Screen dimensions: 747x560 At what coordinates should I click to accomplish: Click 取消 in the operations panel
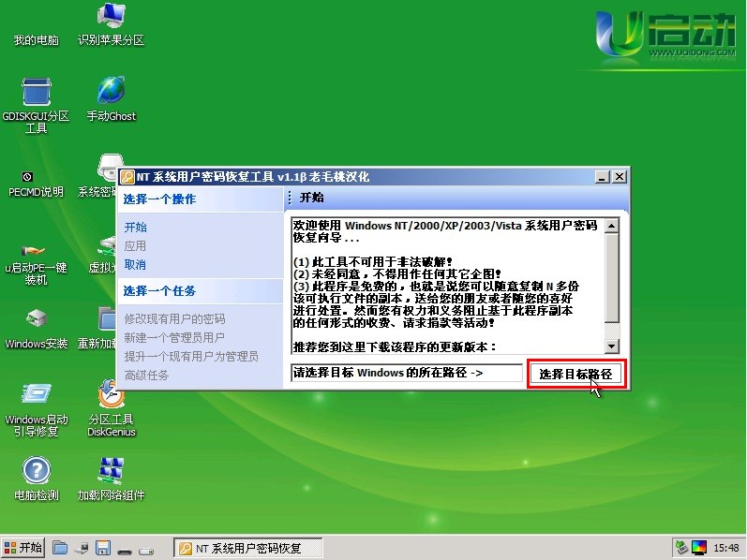pos(135,265)
